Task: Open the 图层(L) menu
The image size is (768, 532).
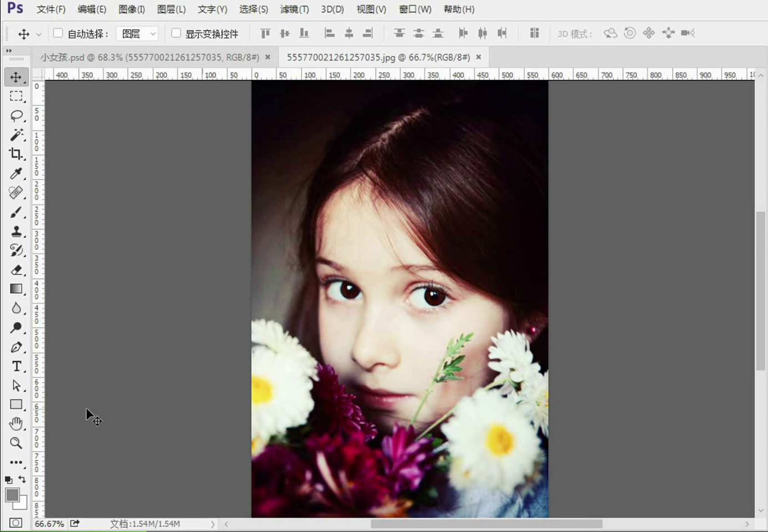Action: click(171, 9)
